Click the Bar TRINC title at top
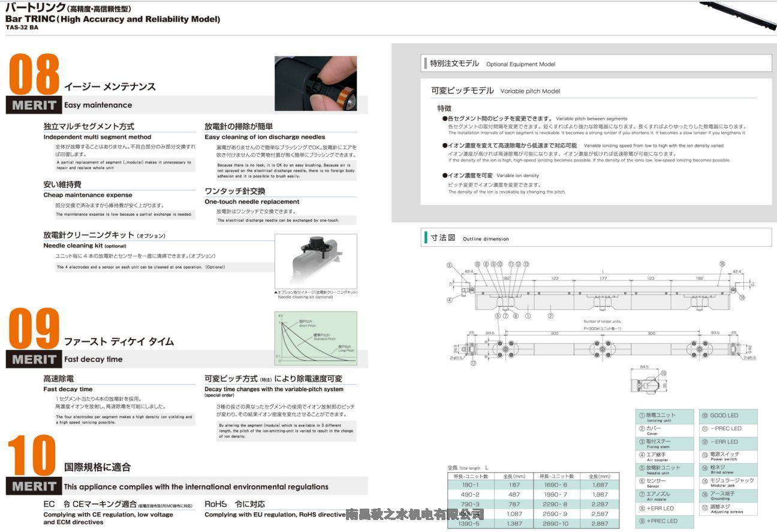The width and height of the screenshot is (777, 532). click(x=113, y=19)
